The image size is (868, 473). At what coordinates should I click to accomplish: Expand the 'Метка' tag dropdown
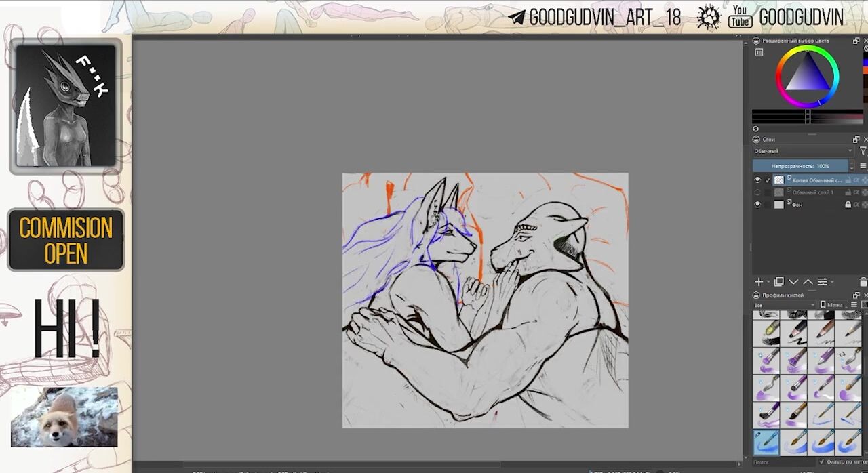click(835, 306)
